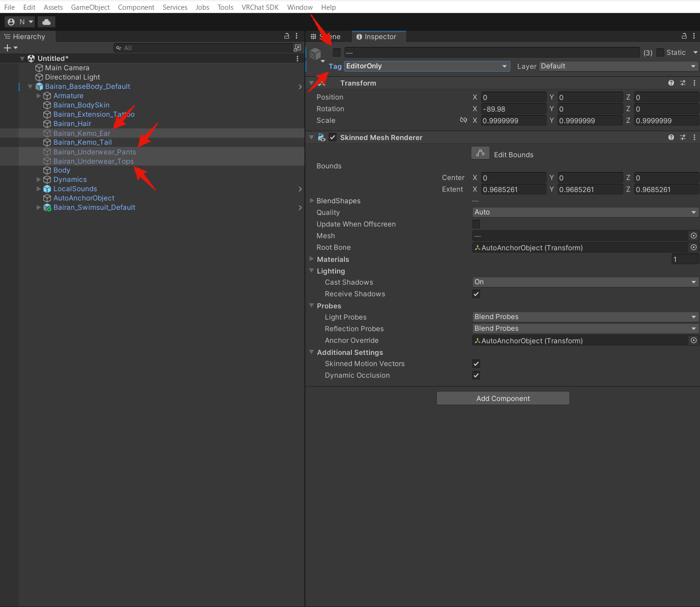
Task: Expand the Materials section
Action: (x=312, y=259)
